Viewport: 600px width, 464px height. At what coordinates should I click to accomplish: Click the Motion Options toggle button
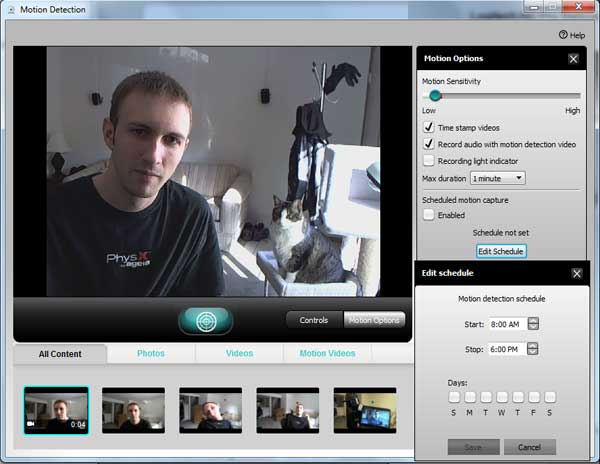tap(374, 320)
